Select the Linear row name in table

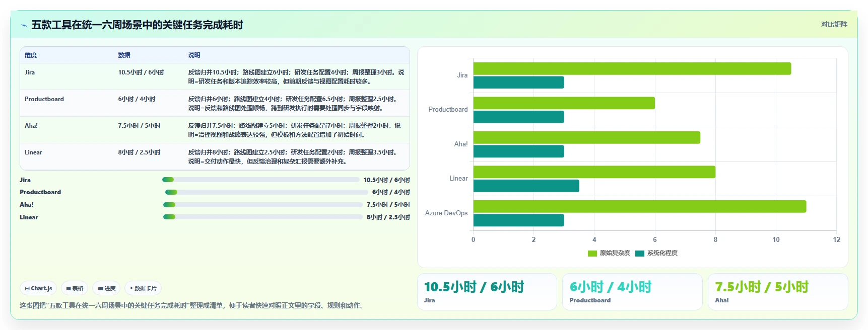tap(33, 152)
